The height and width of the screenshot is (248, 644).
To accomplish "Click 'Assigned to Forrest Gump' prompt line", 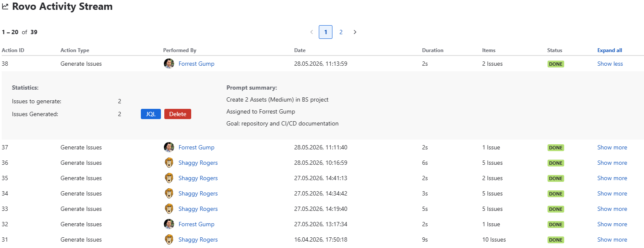I will pos(261,111).
